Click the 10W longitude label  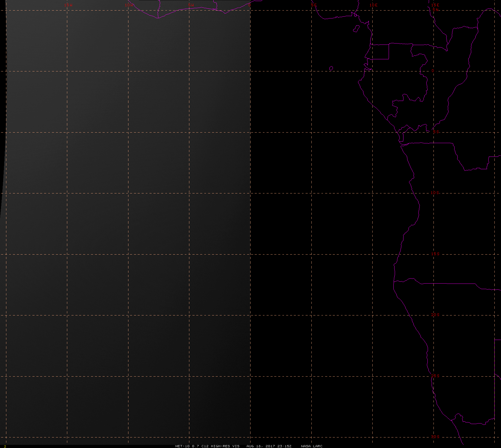tap(129, 5)
